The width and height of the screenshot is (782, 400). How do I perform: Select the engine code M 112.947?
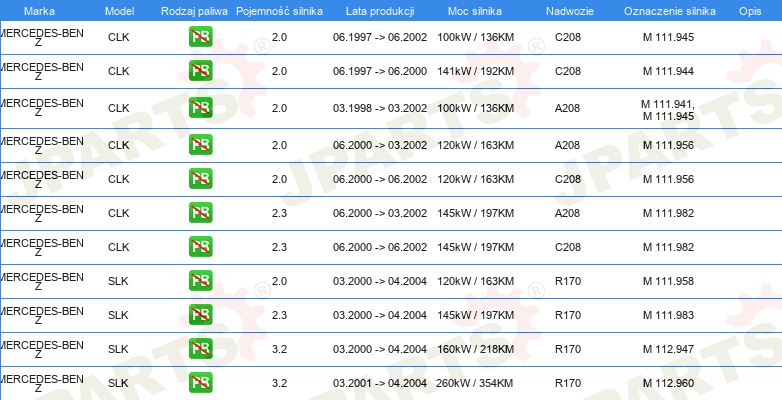(668, 349)
